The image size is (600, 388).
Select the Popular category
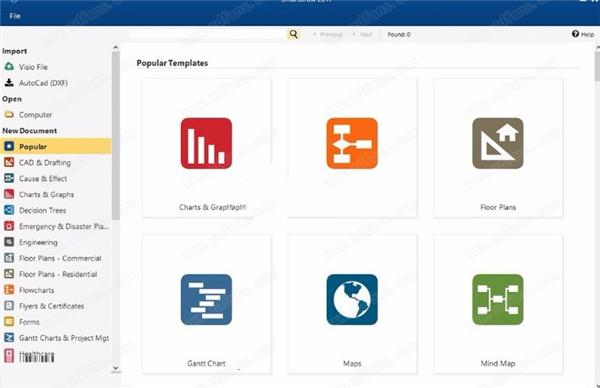pyautogui.click(x=56, y=147)
